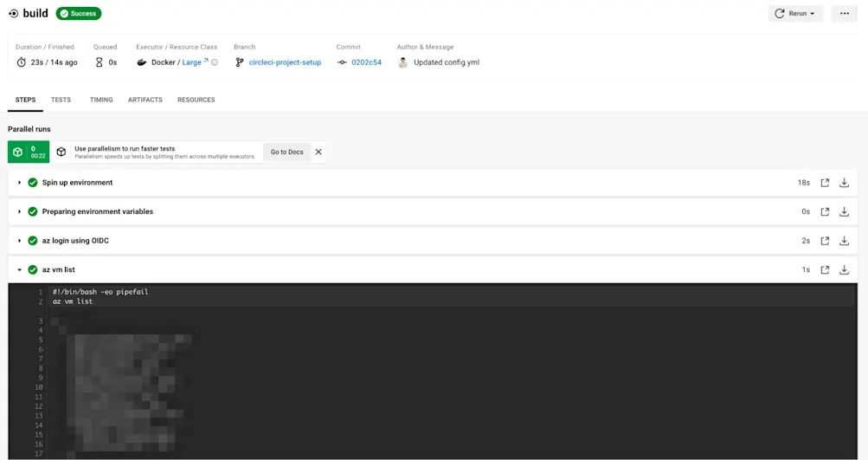Expand the az login using OIDC step
Image resolution: width=868 pixels, height=460 pixels.
pyautogui.click(x=19, y=241)
